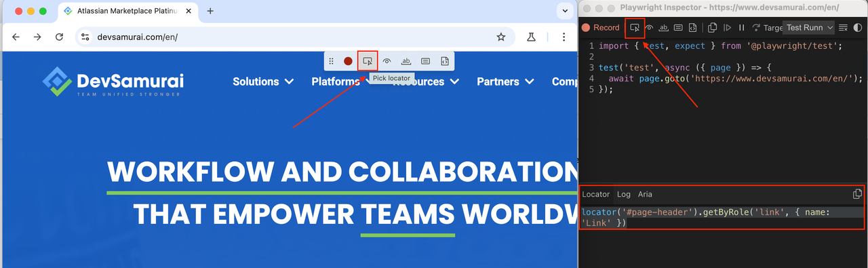The image size is (868, 268).
Task: Switch to the Log tab
Action: pyautogui.click(x=623, y=194)
